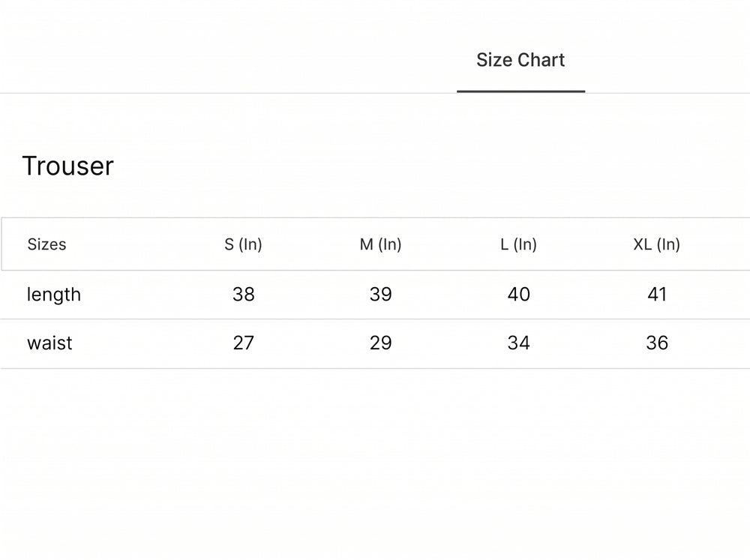Select the length row label

[53, 295]
